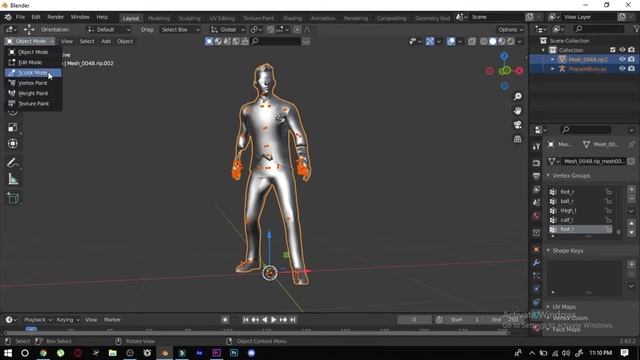The image size is (640, 360).
Task: Click the Blender logo menu icon
Action: [8, 17]
